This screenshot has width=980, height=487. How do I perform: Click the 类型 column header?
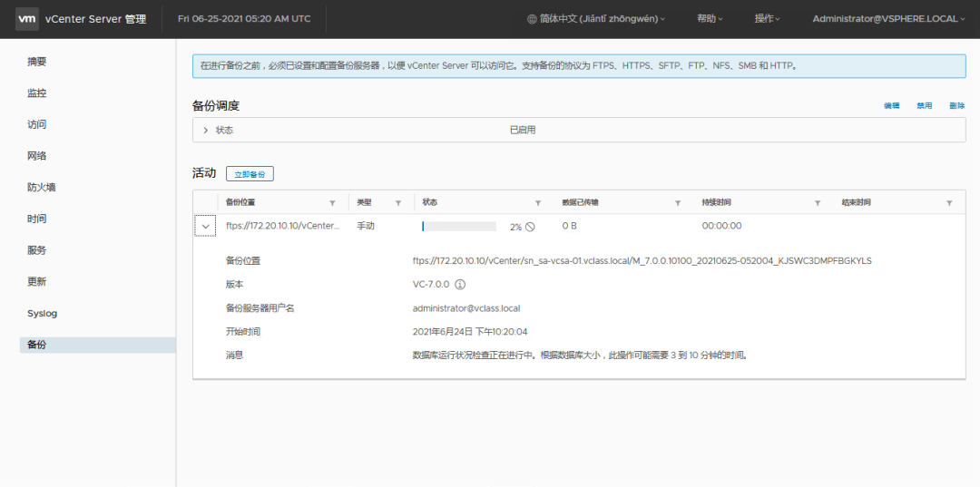coord(364,203)
